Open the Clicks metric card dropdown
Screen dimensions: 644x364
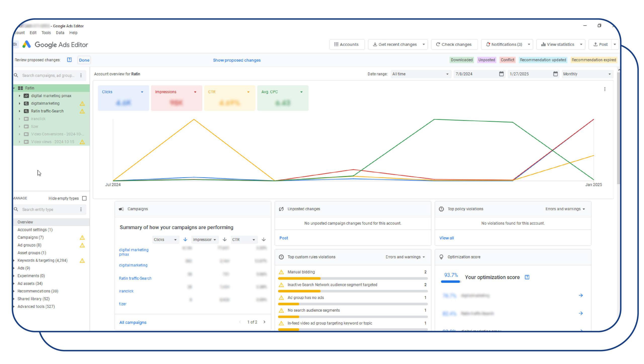pyautogui.click(x=142, y=92)
